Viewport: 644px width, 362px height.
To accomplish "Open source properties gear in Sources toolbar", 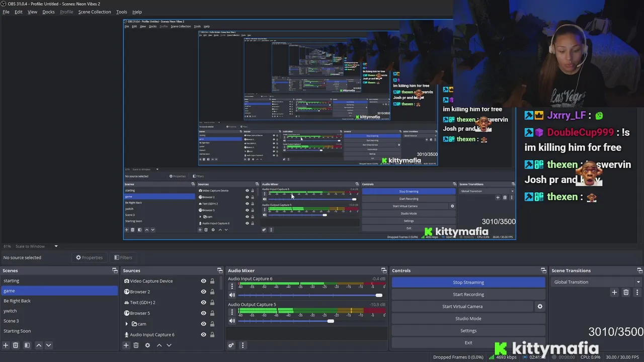I will point(147,345).
